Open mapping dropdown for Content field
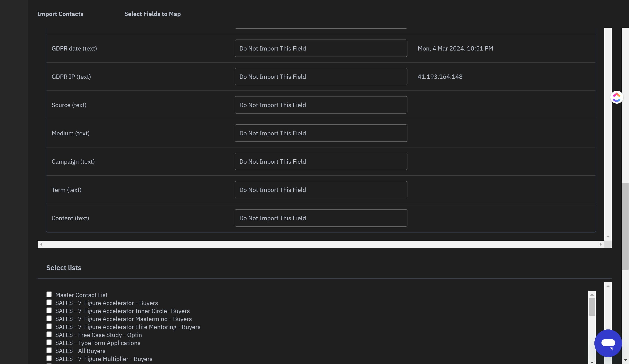The height and width of the screenshot is (364, 629). (x=321, y=218)
